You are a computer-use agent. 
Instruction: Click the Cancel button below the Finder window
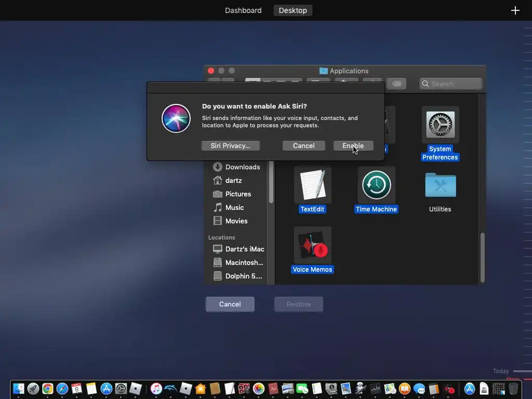[x=230, y=304]
